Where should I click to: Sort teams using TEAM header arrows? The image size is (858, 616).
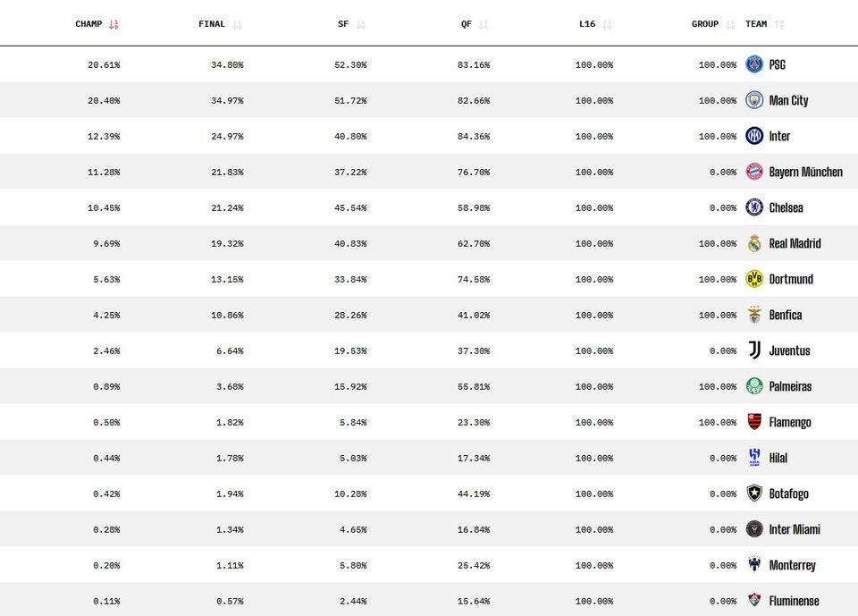[778, 25]
